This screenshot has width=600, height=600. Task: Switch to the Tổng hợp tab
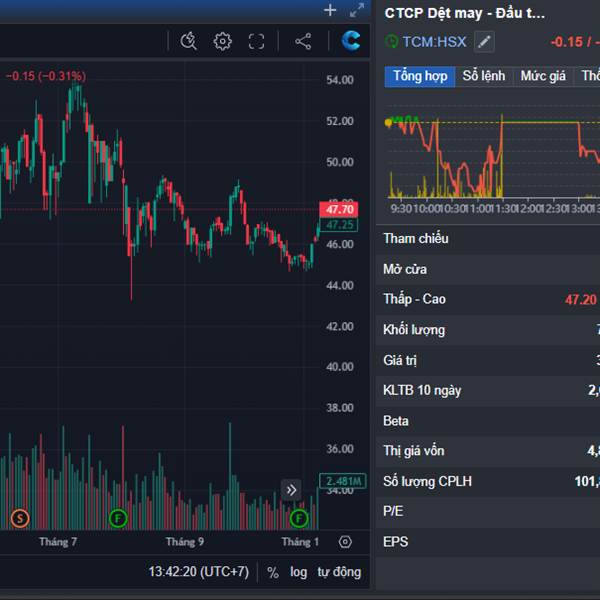[x=420, y=77]
